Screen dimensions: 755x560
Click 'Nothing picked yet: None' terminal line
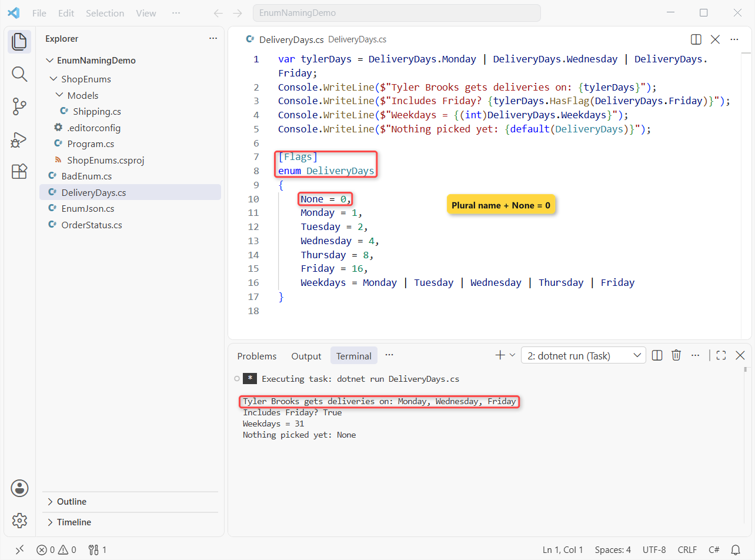tap(299, 435)
